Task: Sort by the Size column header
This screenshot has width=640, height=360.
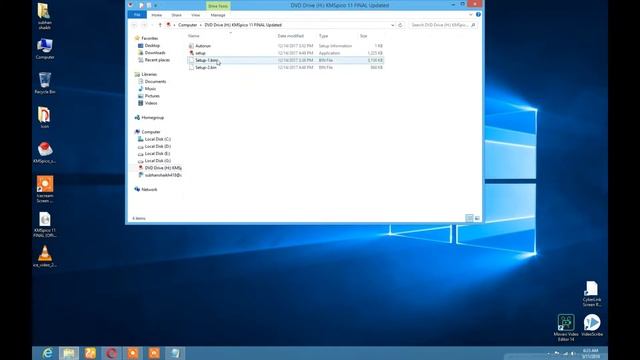Action: (363, 36)
